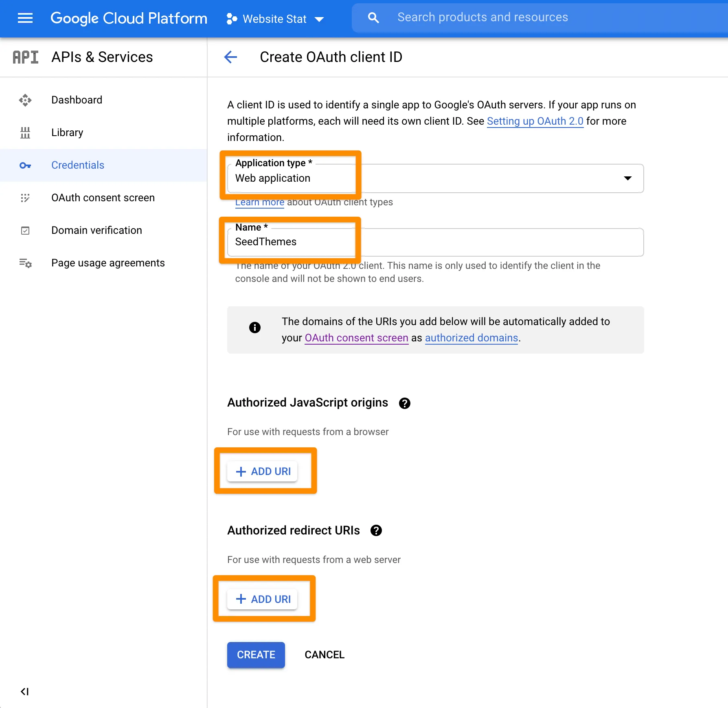
Task: Click the blue CREATE button
Action: click(256, 655)
